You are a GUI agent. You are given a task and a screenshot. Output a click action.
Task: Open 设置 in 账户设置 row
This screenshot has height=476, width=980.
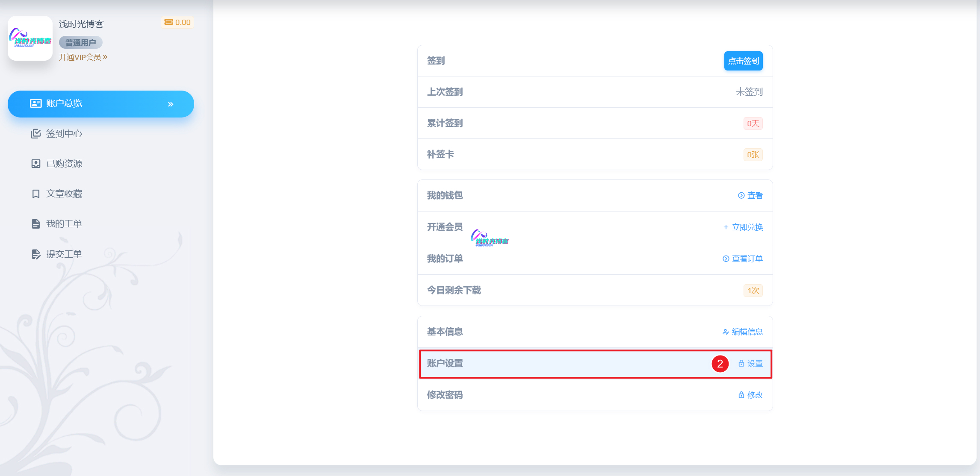751,364
